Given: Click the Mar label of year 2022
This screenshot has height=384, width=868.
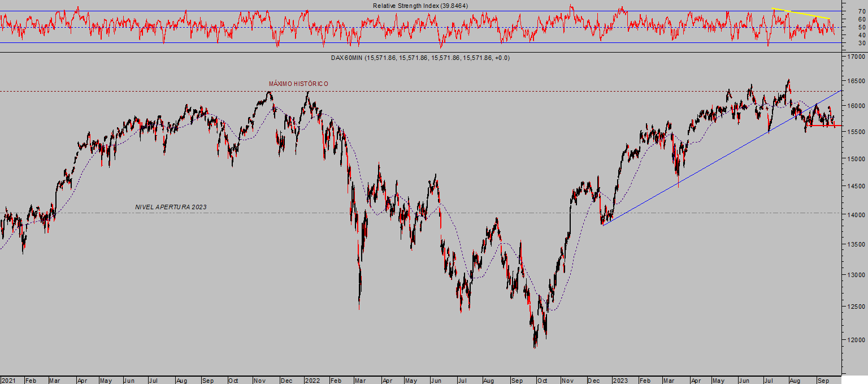Looking at the screenshot, I should pos(362,379).
